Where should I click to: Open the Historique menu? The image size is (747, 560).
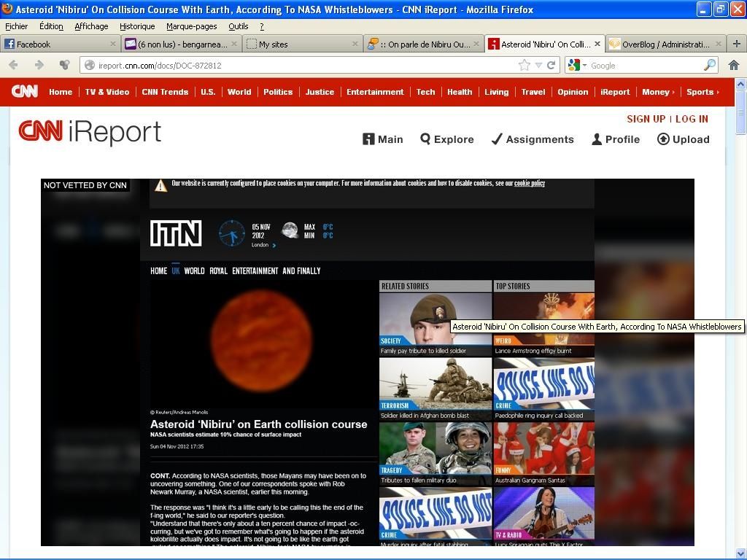click(137, 26)
